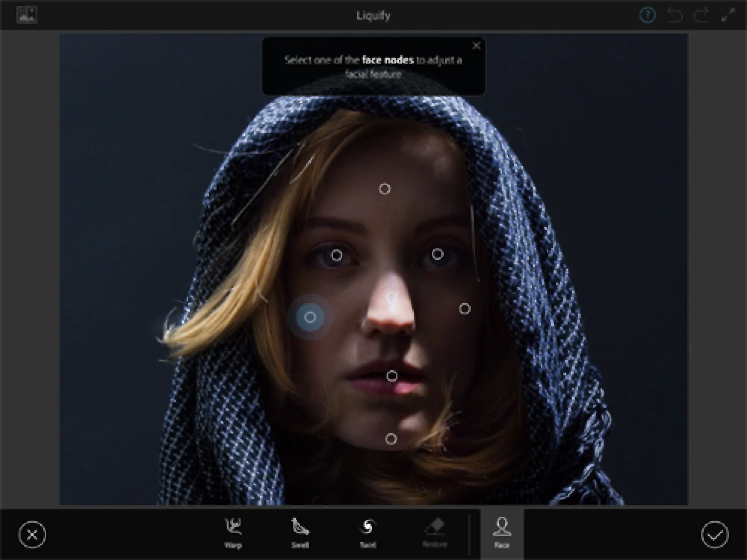Select the Twirl tool
Screen dimensions: 747x560
pyautogui.click(x=368, y=533)
